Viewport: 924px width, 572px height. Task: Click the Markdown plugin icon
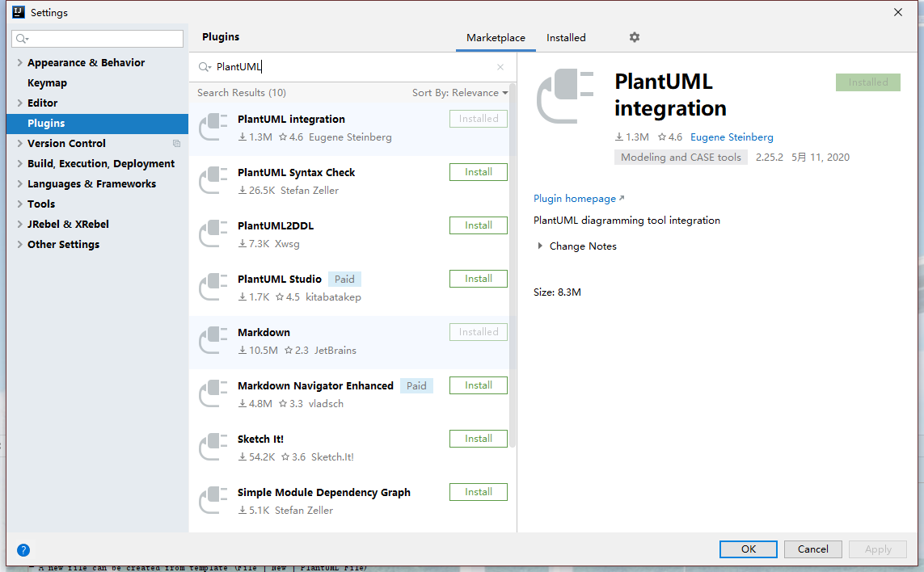tap(213, 341)
